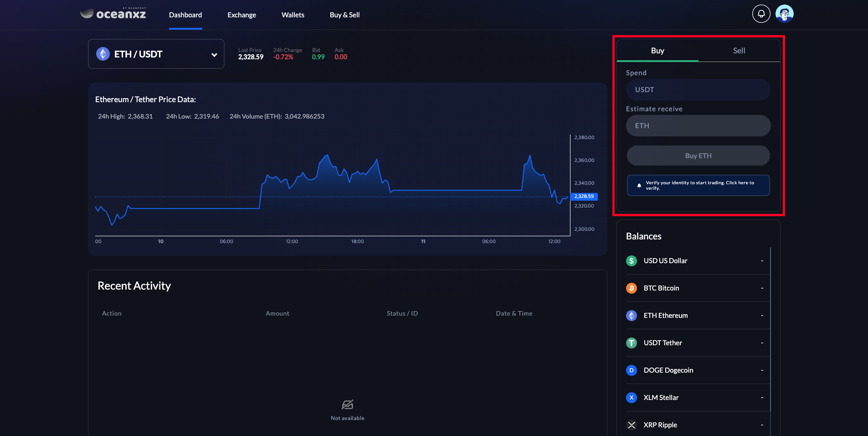
Task: Expand the ETH / USDT pair dropdown arrow
Action: click(x=214, y=55)
